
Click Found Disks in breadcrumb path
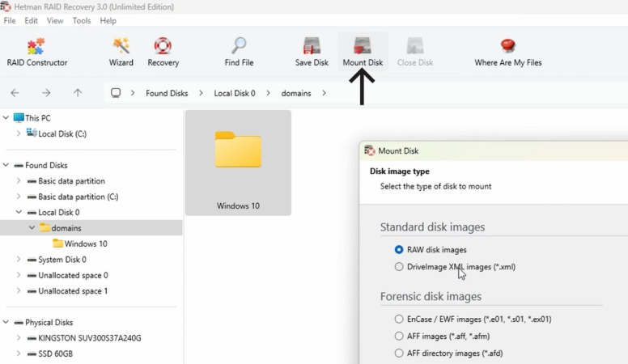167,93
